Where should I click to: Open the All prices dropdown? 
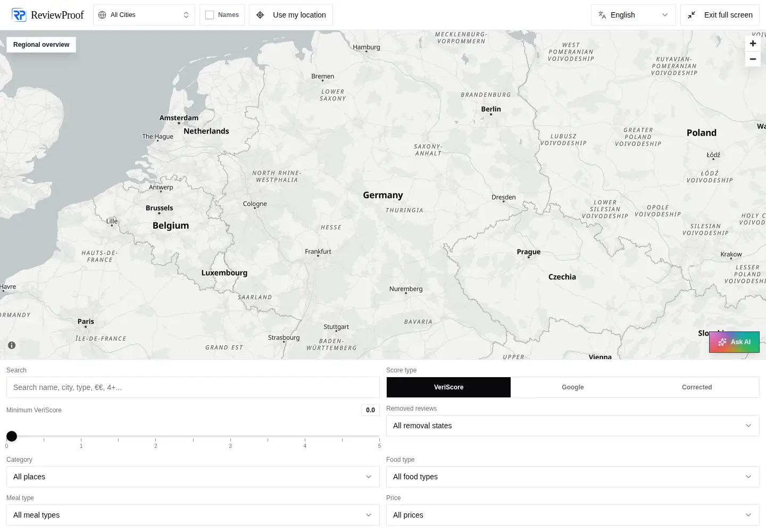(x=573, y=515)
